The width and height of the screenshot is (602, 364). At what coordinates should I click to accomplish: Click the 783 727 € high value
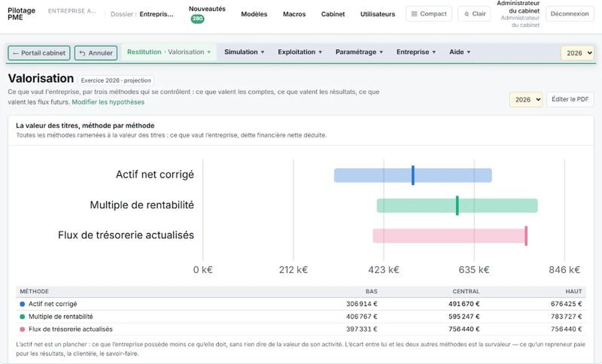[x=566, y=317]
